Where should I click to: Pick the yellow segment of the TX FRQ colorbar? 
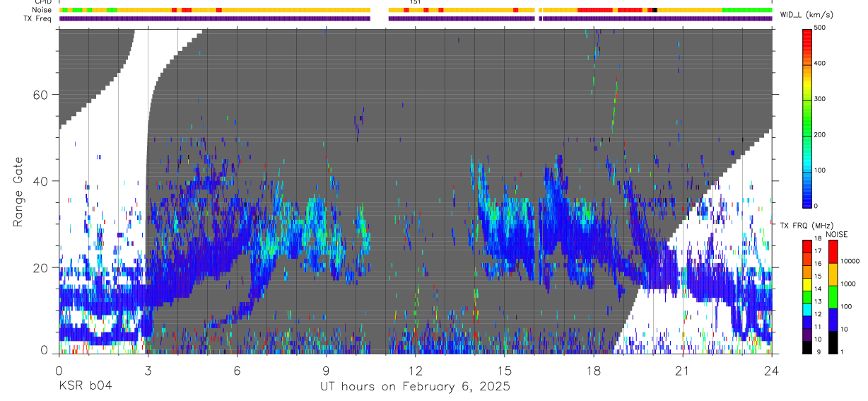point(807,284)
